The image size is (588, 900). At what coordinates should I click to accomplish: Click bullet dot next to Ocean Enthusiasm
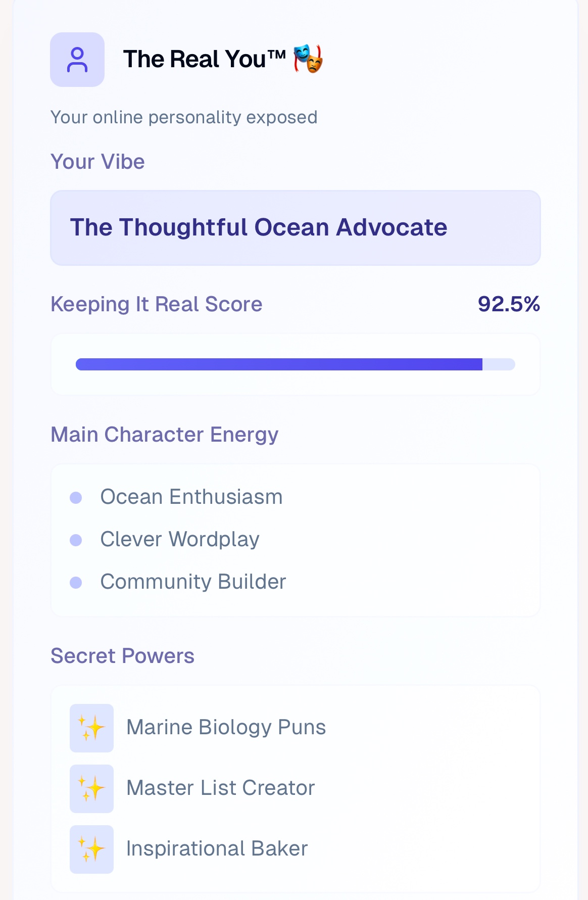click(x=76, y=498)
